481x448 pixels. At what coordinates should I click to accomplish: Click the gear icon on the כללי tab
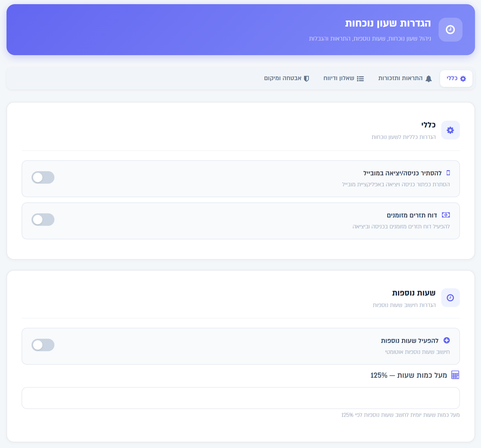coord(463,79)
